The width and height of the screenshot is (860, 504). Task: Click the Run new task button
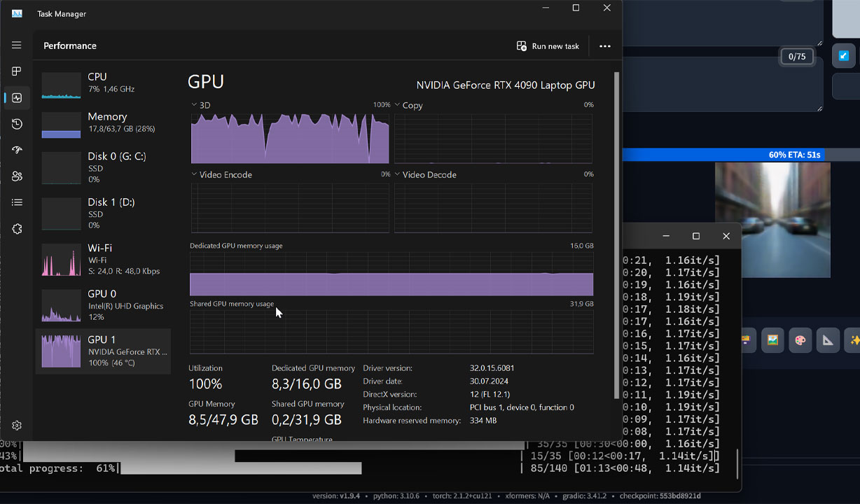[x=548, y=45]
